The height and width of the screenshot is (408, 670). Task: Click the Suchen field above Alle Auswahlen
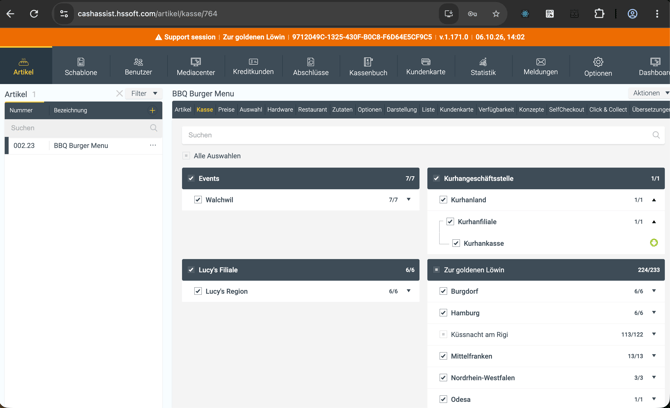423,135
